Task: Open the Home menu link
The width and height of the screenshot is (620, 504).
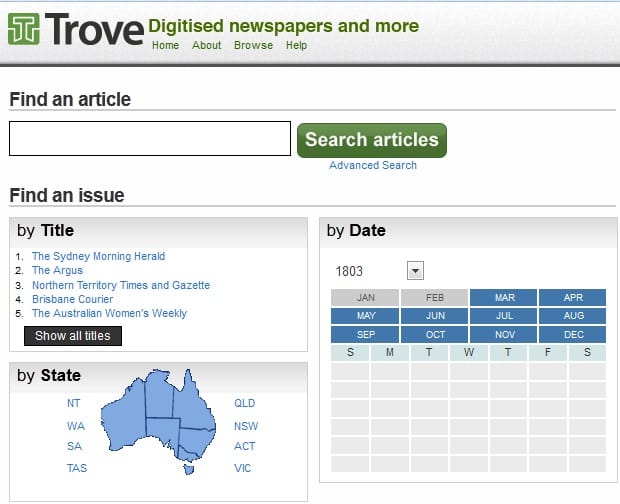Action: click(x=165, y=45)
